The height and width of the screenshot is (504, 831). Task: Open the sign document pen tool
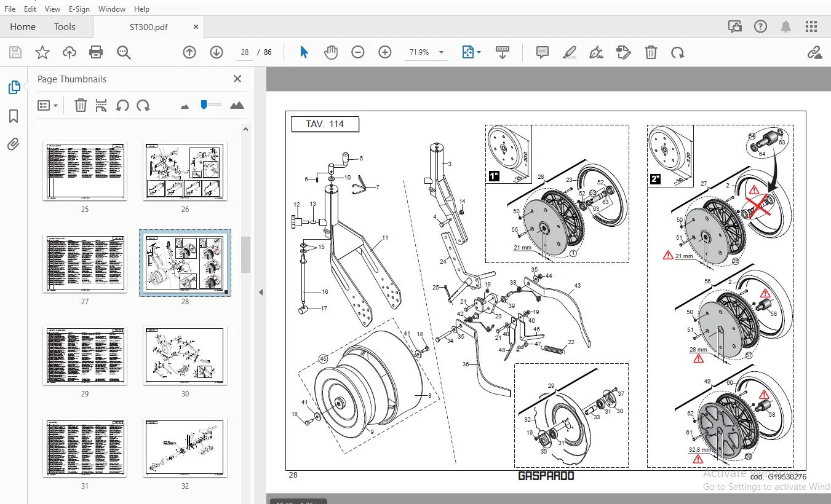596,52
